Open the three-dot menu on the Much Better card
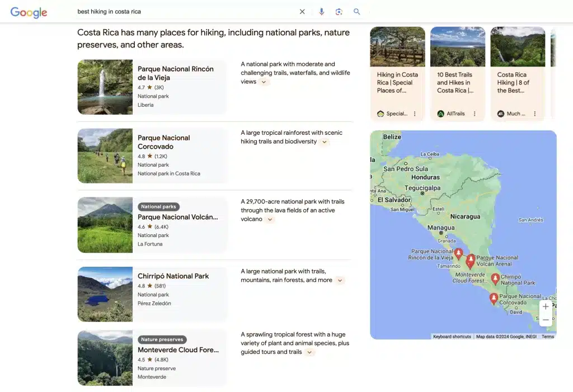Screen dimensions: 573x392 (x=535, y=114)
